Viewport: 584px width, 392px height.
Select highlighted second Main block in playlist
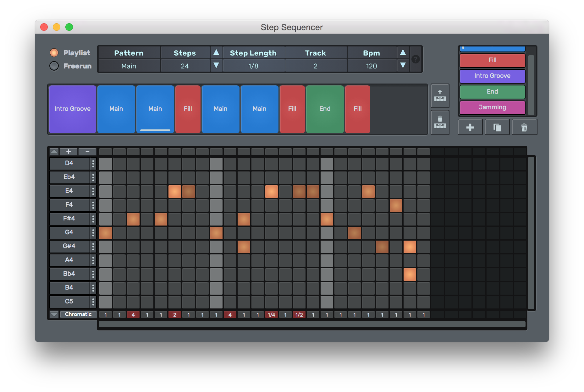pyautogui.click(x=155, y=109)
